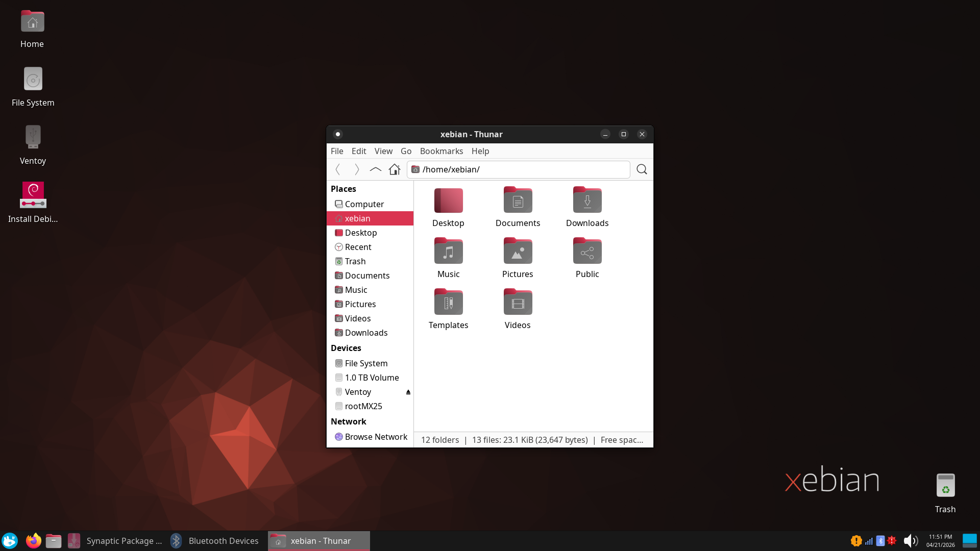The width and height of the screenshot is (980, 551).
Task: Open the Bookmarks menu
Action: [x=441, y=151]
